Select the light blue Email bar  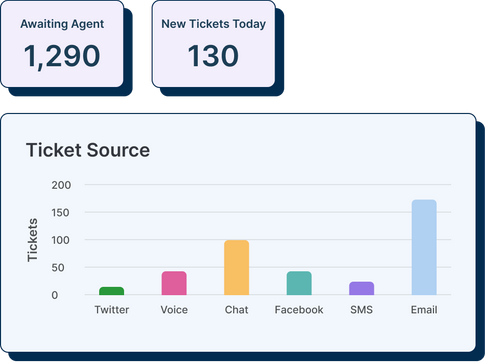click(424, 247)
